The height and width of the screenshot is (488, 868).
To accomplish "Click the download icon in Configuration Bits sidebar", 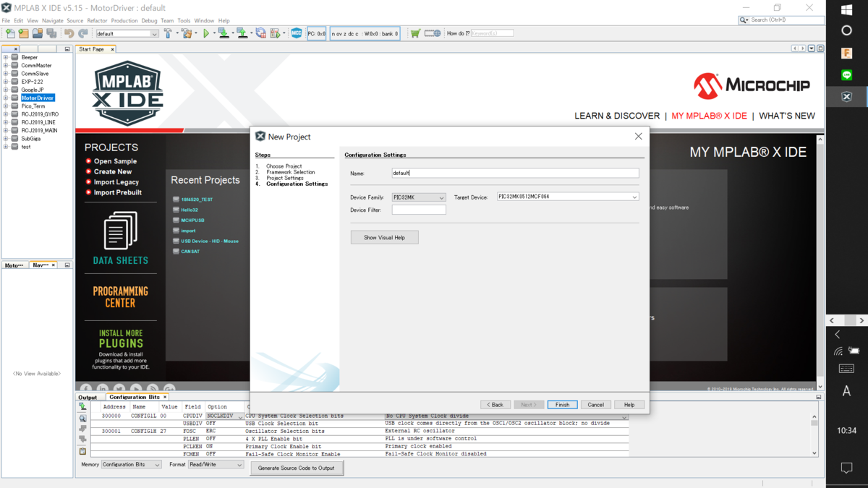I will tap(82, 406).
